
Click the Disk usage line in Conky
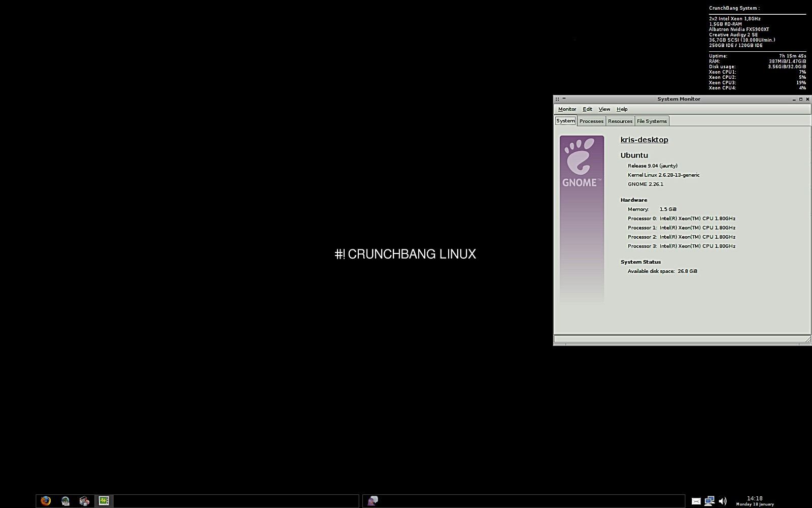click(x=757, y=67)
